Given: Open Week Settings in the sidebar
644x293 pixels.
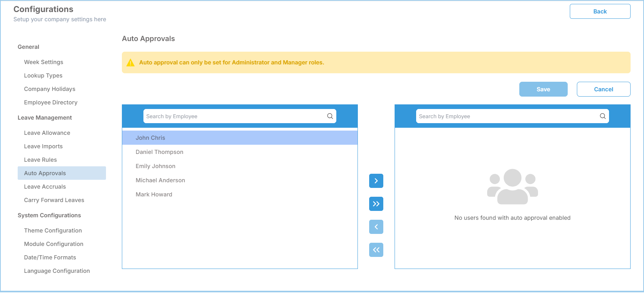Looking at the screenshot, I should [43, 62].
